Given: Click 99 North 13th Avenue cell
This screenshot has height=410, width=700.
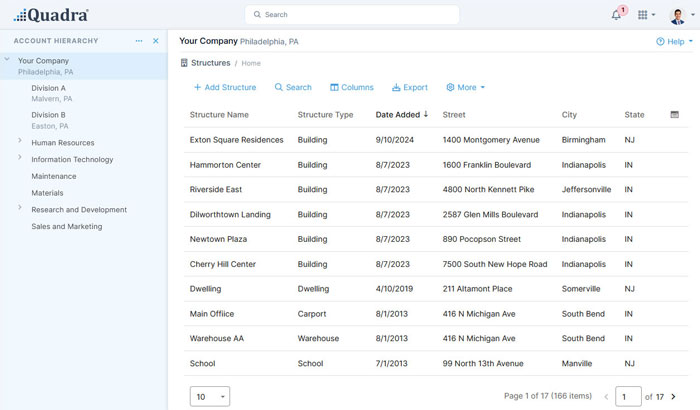Looking at the screenshot, I should point(483,363).
